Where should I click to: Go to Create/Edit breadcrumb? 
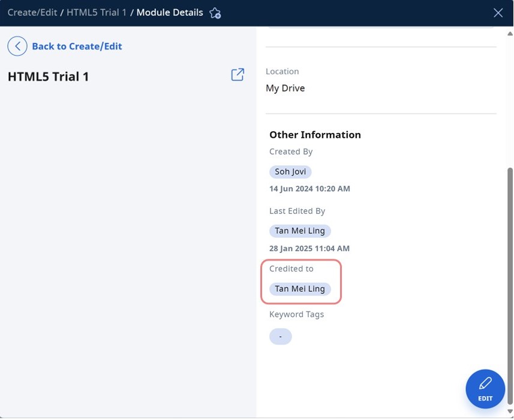32,13
